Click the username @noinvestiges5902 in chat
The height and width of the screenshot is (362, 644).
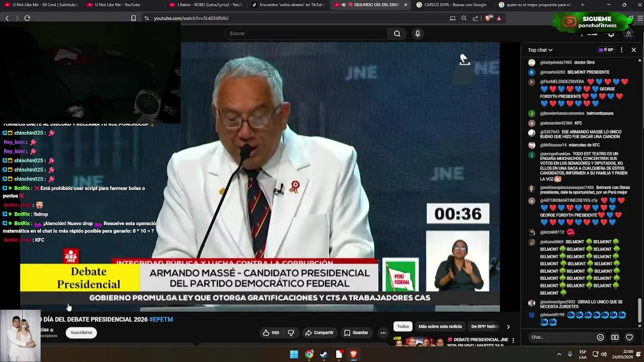(x=557, y=302)
